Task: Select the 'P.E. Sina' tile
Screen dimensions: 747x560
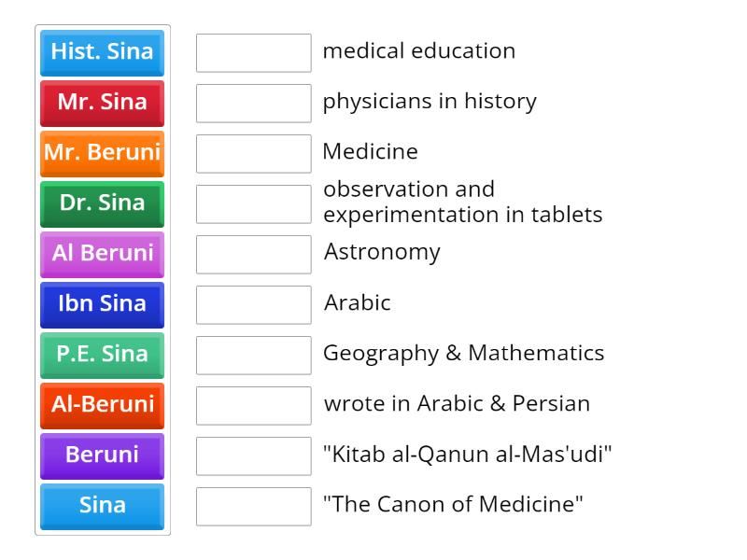Action: [x=102, y=356]
